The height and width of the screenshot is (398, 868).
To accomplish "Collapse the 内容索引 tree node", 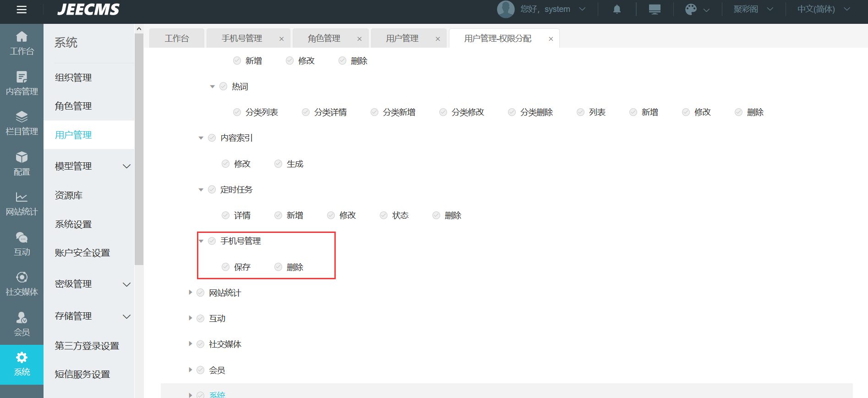I will [x=201, y=138].
